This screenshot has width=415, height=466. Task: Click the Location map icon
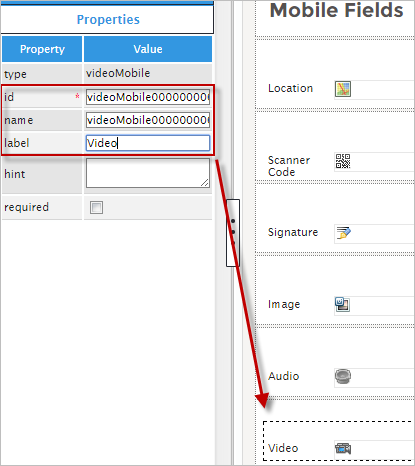point(343,89)
